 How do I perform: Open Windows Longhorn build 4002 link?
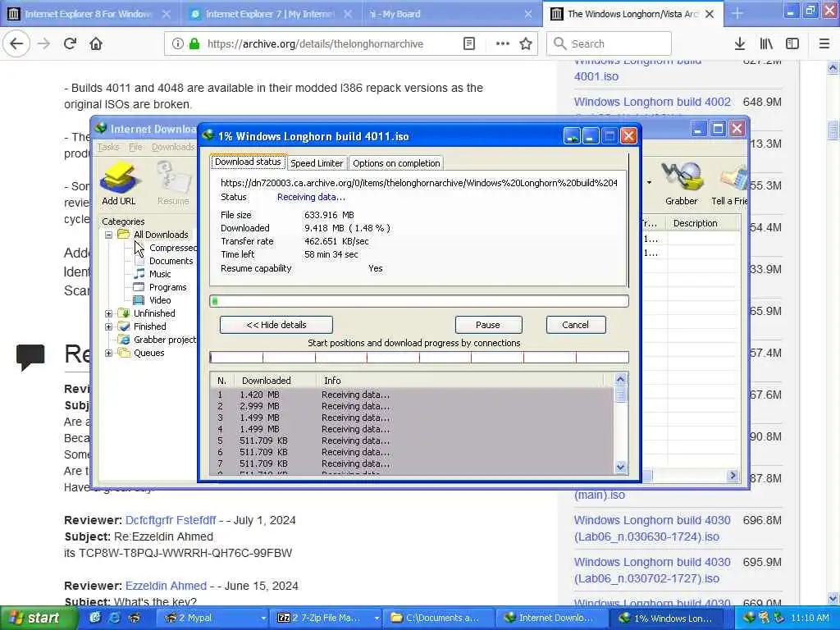[x=652, y=102]
